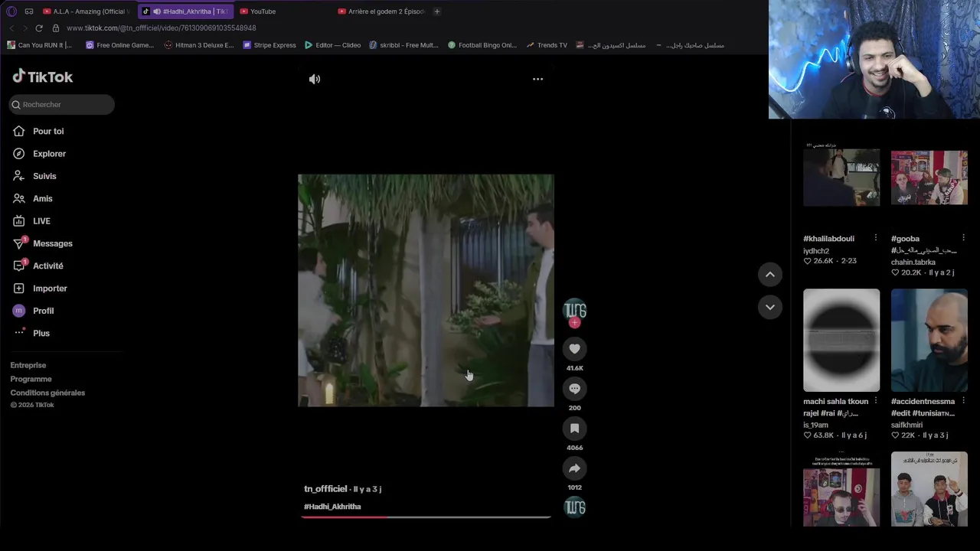Open options for machi sahla tkoun video
This screenshot has height=551, width=980.
tap(876, 401)
